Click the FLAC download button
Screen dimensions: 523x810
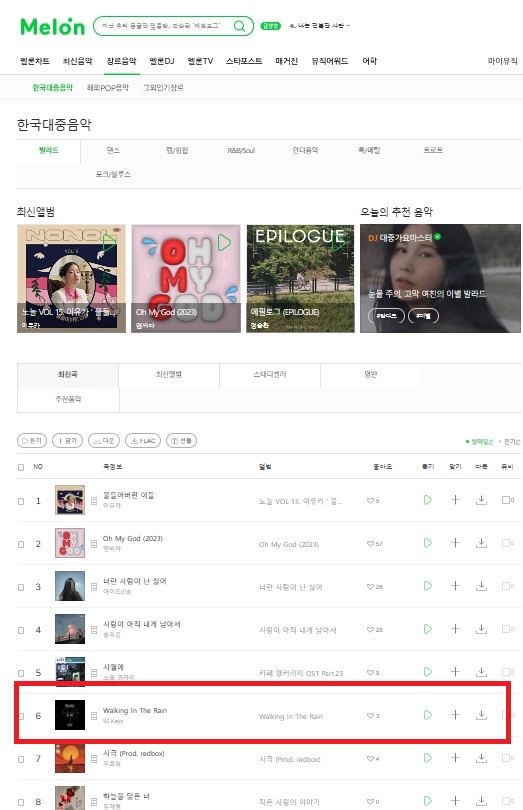[x=143, y=441]
